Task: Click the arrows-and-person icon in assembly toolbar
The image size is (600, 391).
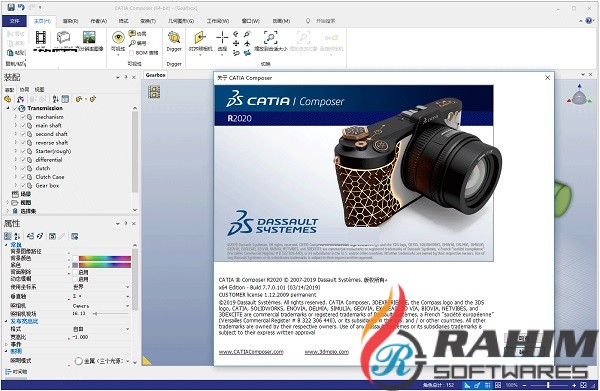Action: [x=20, y=99]
